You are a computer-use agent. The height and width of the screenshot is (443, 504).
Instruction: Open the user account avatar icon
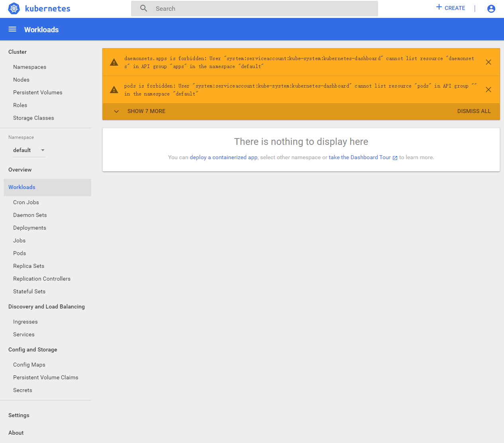pos(491,8)
